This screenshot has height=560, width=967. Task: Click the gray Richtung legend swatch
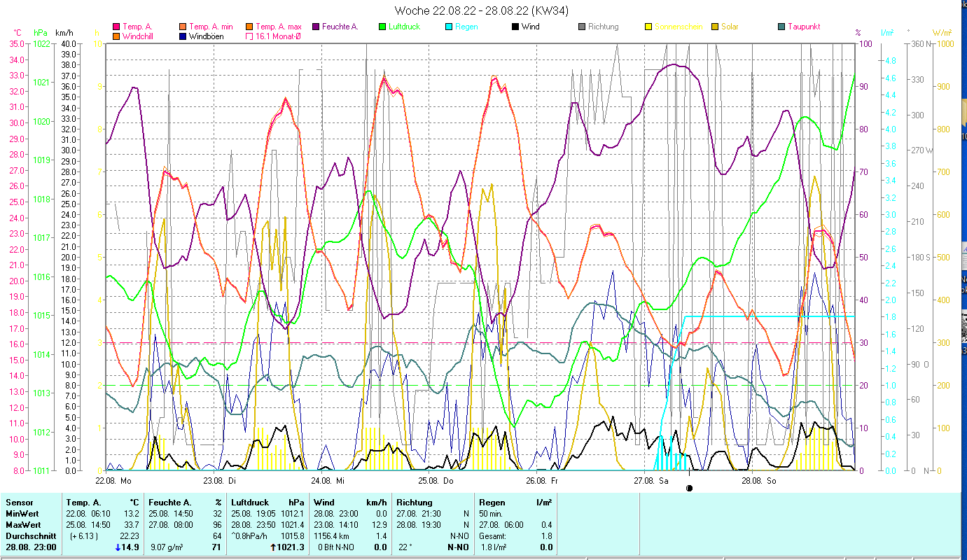click(x=582, y=27)
